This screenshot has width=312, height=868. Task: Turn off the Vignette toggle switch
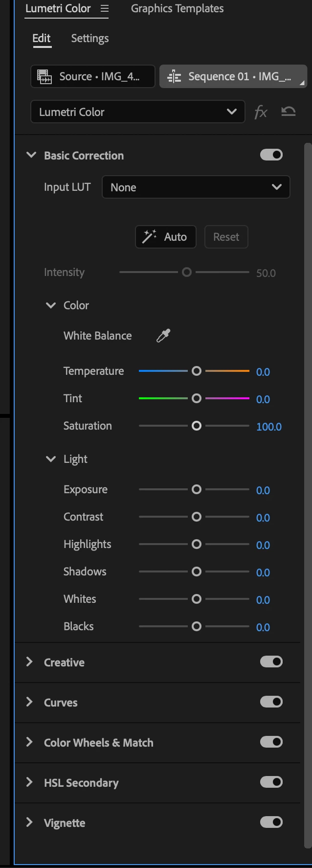click(271, 822)
